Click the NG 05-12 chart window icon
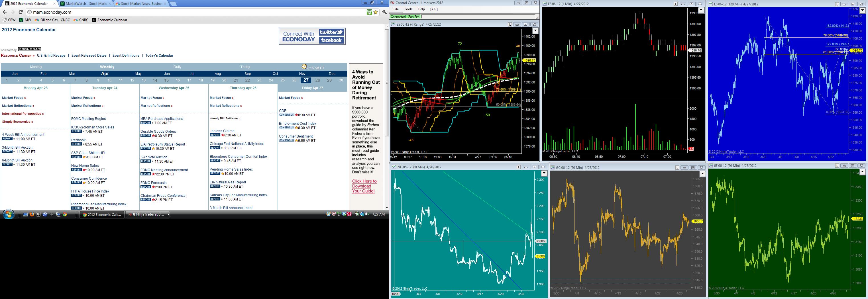Viewport: 868px width, 299px height. point(394,167)
